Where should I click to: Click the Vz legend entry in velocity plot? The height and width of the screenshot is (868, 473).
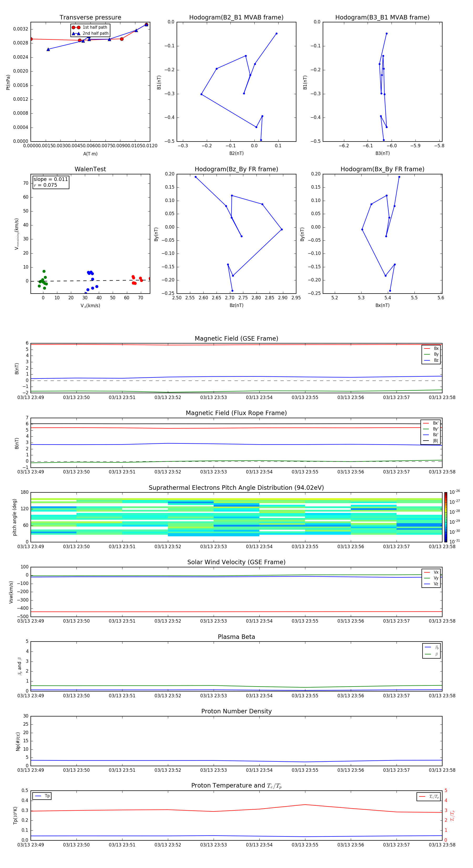point(431,584)
